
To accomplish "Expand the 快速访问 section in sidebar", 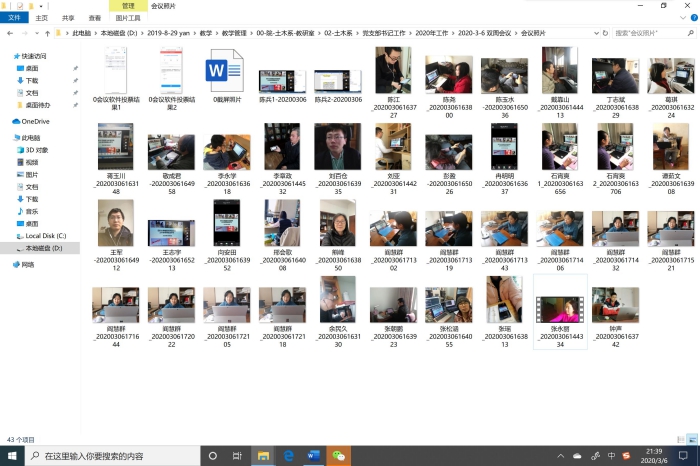I will [5, 57].
